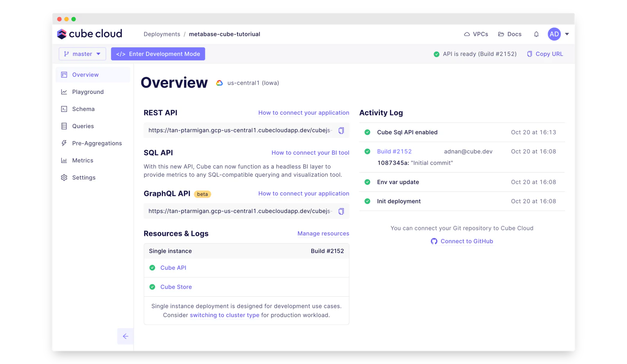Expand the account dropdown arrow
This screenshot has width=627, height=364.
pos(567,34)
